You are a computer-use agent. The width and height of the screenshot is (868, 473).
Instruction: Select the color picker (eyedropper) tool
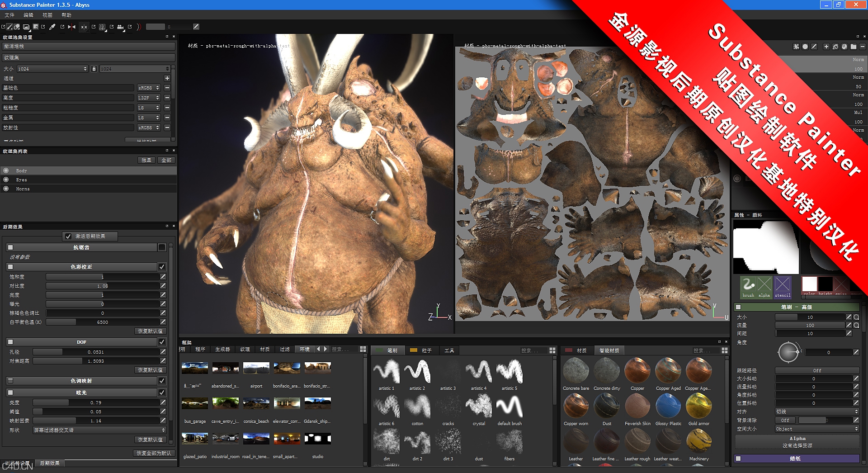coord(53,27)
